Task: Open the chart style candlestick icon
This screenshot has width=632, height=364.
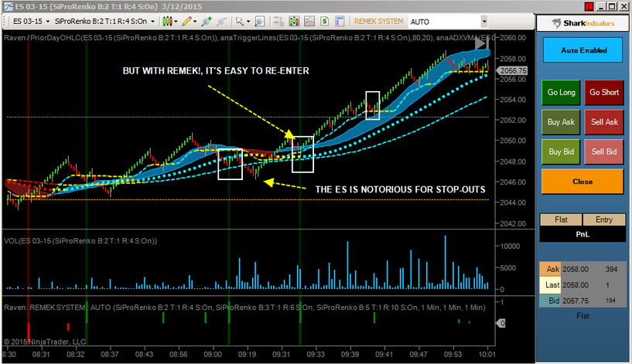Action: [x=167, y=22]
